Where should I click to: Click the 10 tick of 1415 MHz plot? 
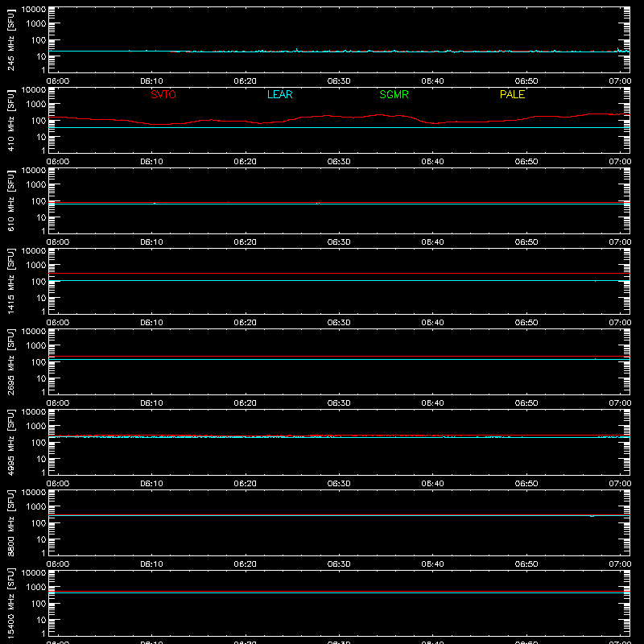click(41, 298)
